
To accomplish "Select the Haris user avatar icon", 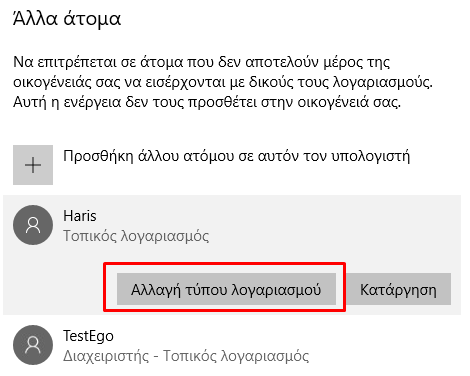I will point(33,225).
